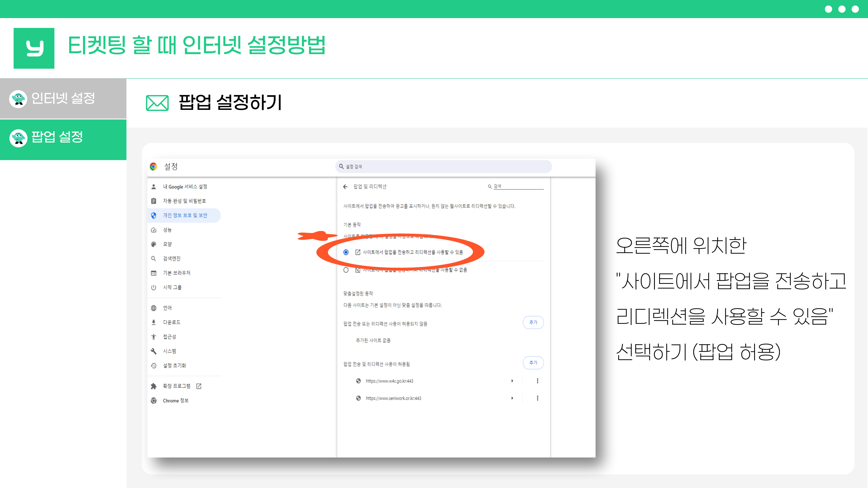Screen dimensions: 868x488
Task: Click the green logo square in header
Action: coord(34,48)
